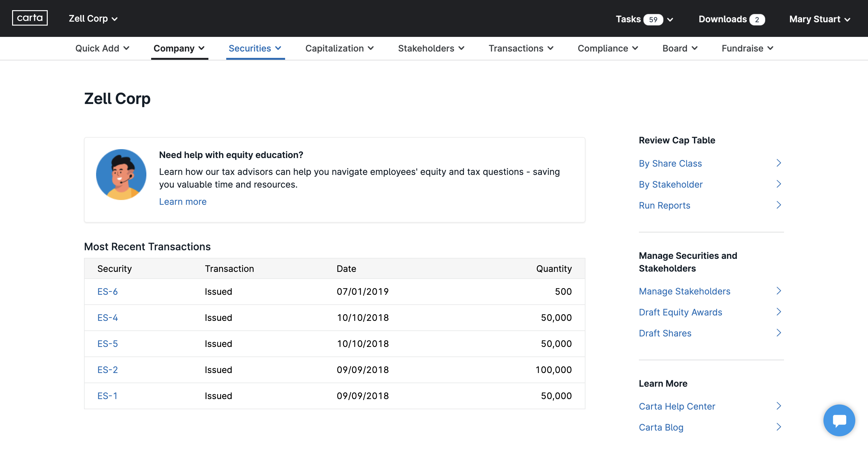This screenshot has width=868, height=449.
Task: Click the chevron next to By Stakeholder
Action: click(778, 184)
